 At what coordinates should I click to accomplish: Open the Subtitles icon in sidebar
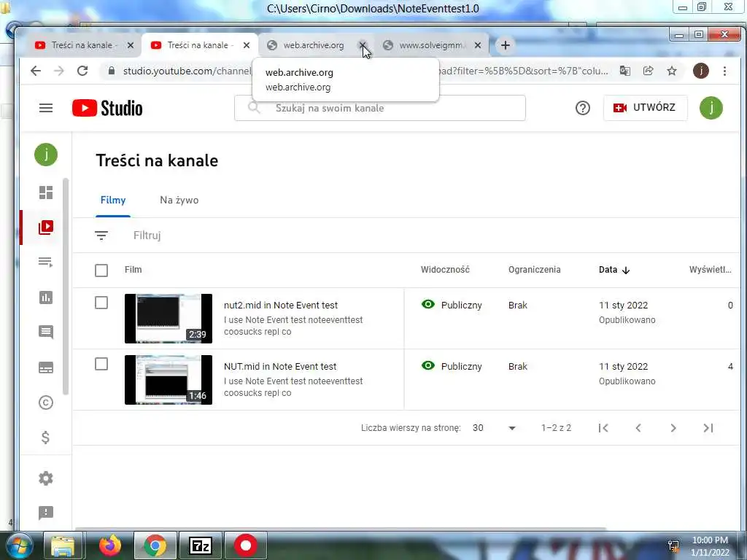click(x=46, y=367)
